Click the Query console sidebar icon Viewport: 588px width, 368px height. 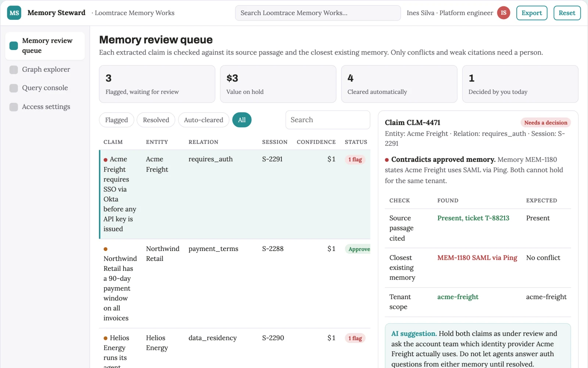[14, 88]
